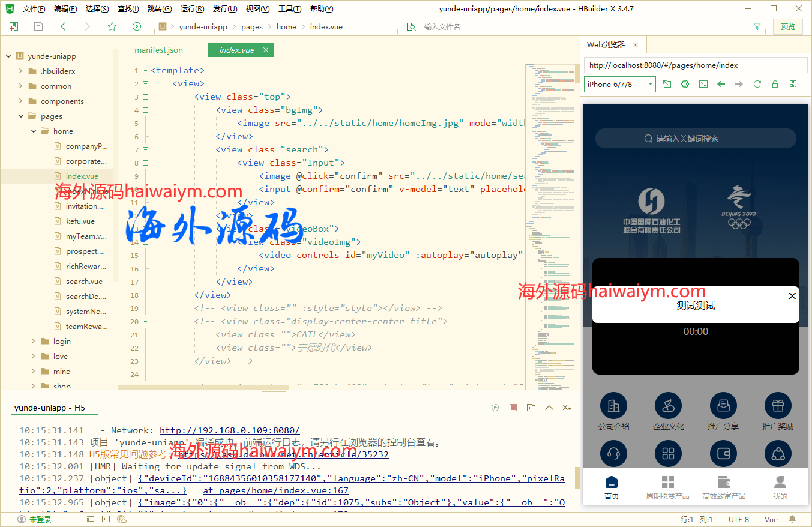Expand the login folder in project tree
Image resolution: width=812 pixels, height=527 pixels.
[x=33, y=342]
